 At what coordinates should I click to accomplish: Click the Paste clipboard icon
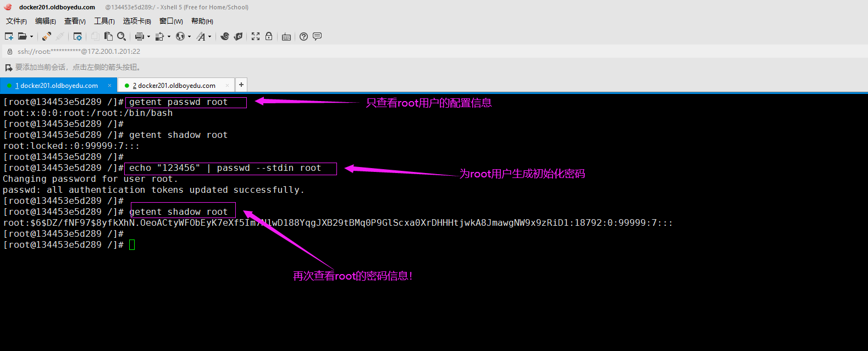coord(108,36)
